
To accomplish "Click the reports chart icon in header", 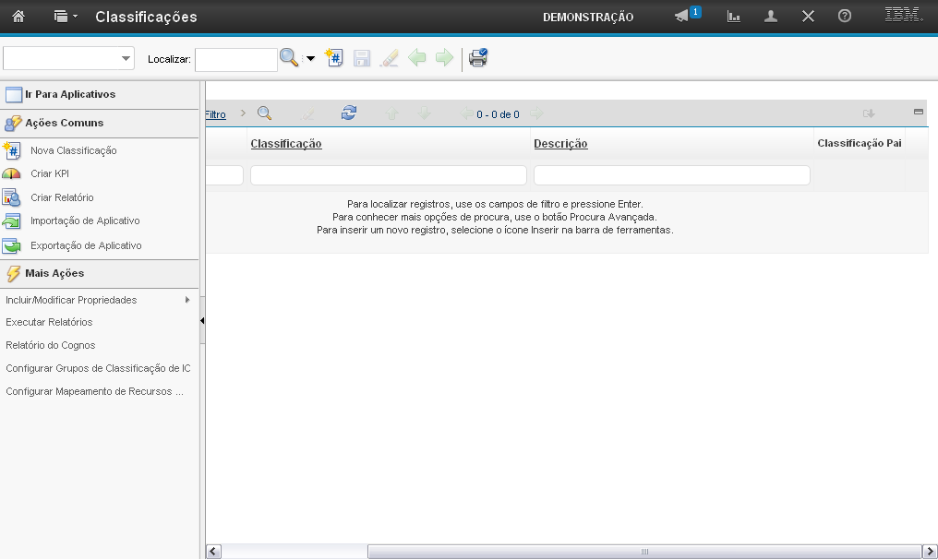I will [x=734, y=17].
